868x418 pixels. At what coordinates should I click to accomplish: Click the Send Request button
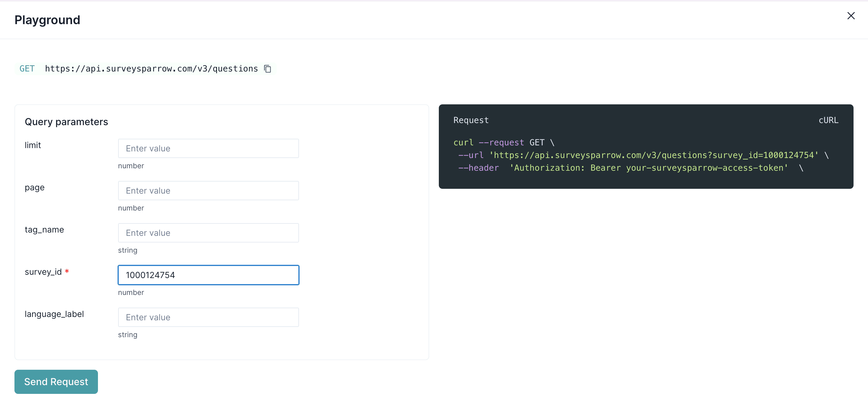click(56, 382)
